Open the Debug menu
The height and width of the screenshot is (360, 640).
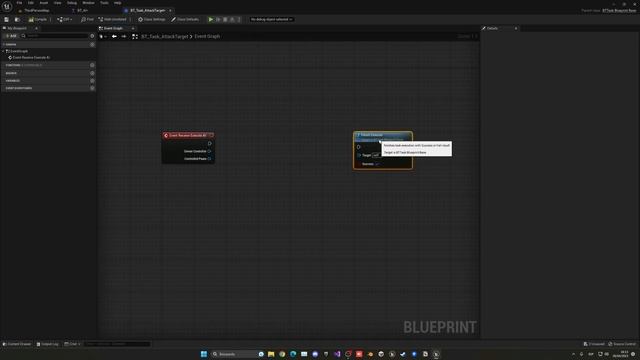pos(72,3)
